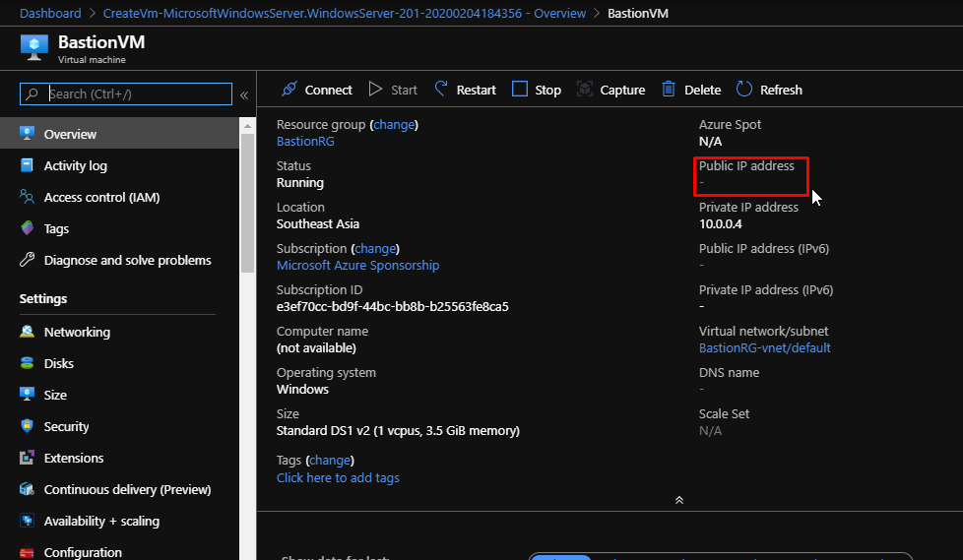Screen dimensions: 963x560
Task: Select the subscription ID value
Action: coord(393,306)
